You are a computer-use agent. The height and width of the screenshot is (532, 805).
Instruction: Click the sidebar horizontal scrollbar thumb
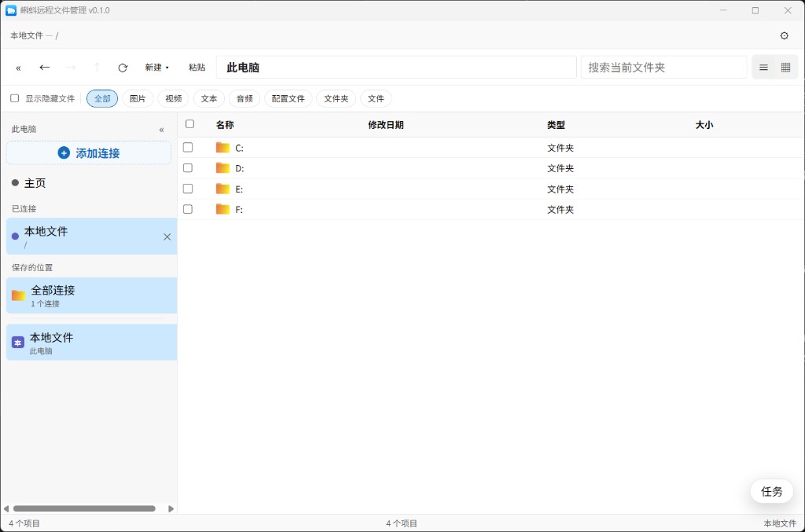84,508
